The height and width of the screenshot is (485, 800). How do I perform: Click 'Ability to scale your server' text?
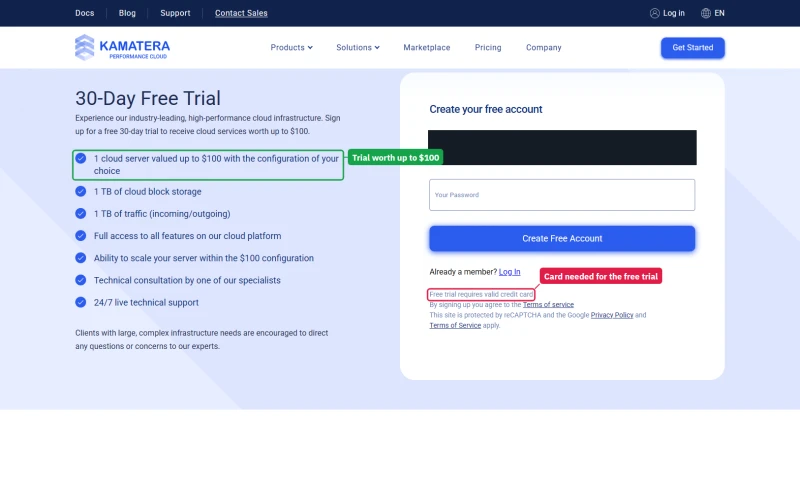(204, 258)
